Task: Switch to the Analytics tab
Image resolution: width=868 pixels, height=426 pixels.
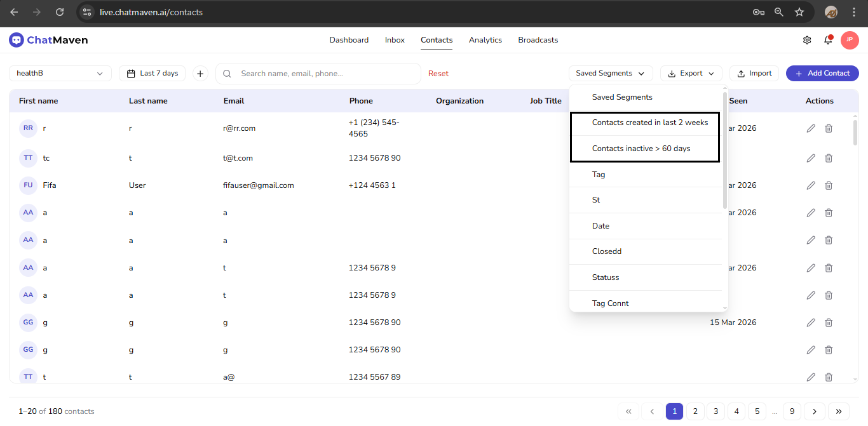Action: click(x=485, y=39)
